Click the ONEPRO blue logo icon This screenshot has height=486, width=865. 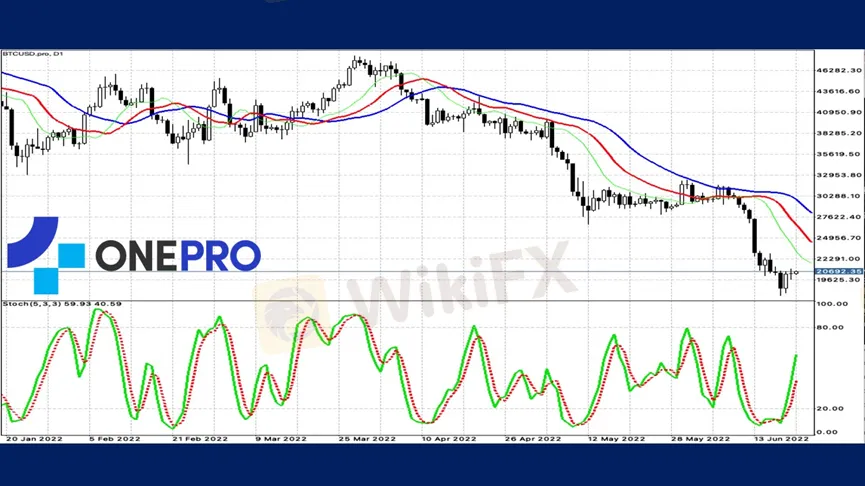click(46, 254)
